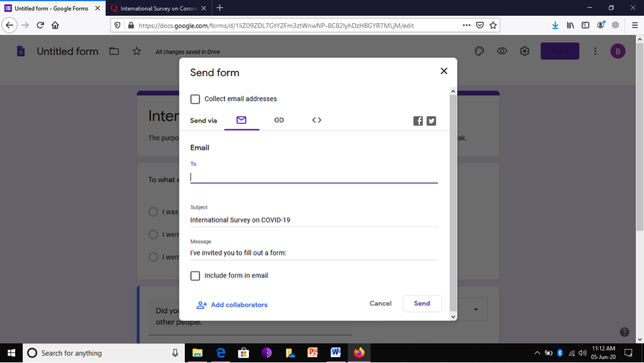This screenshot has height=363, width=644.
Task: Open File Explorer from taskbar
Action: click(x=197, y=353)
